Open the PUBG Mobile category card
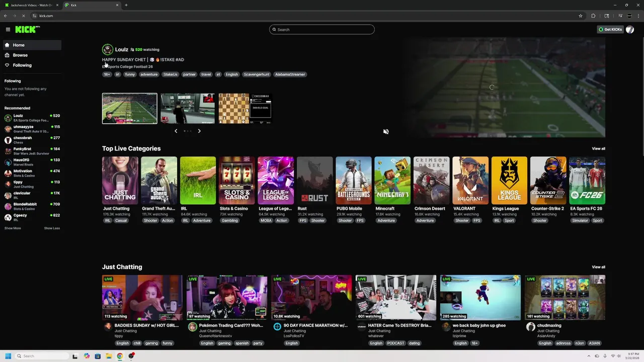Screen dimensions: 644x362 (x=354, y=180)
